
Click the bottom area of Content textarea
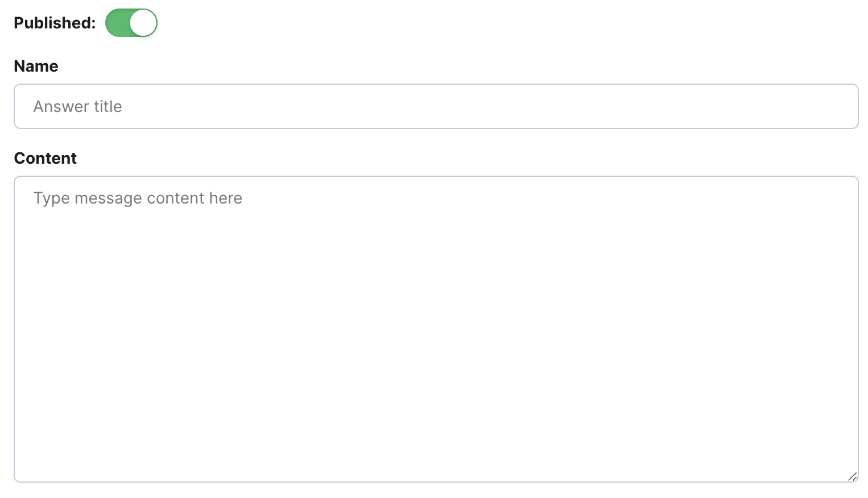point(436,455)
